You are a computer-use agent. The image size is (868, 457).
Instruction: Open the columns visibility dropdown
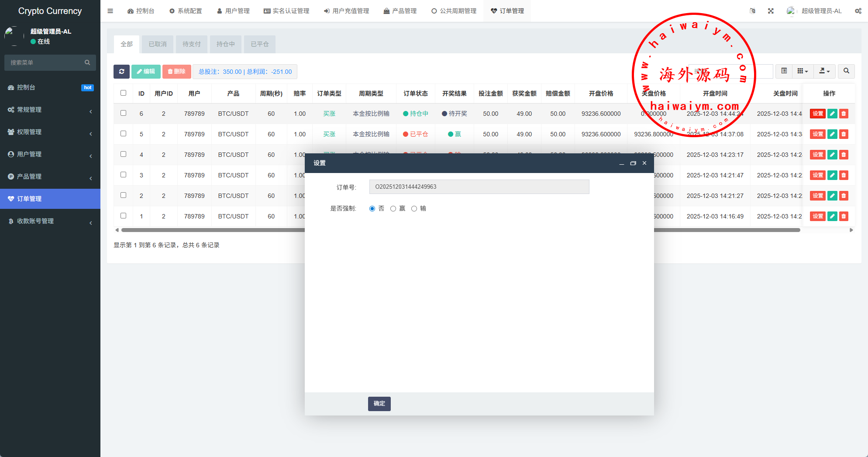pyautogui.click(x=802, y=71)
